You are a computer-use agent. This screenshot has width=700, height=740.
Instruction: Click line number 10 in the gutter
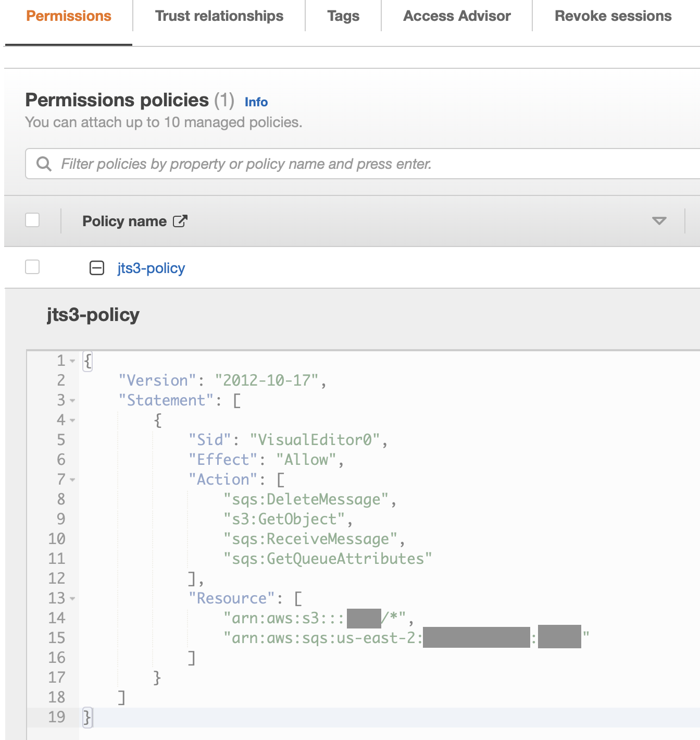(57, 539)
